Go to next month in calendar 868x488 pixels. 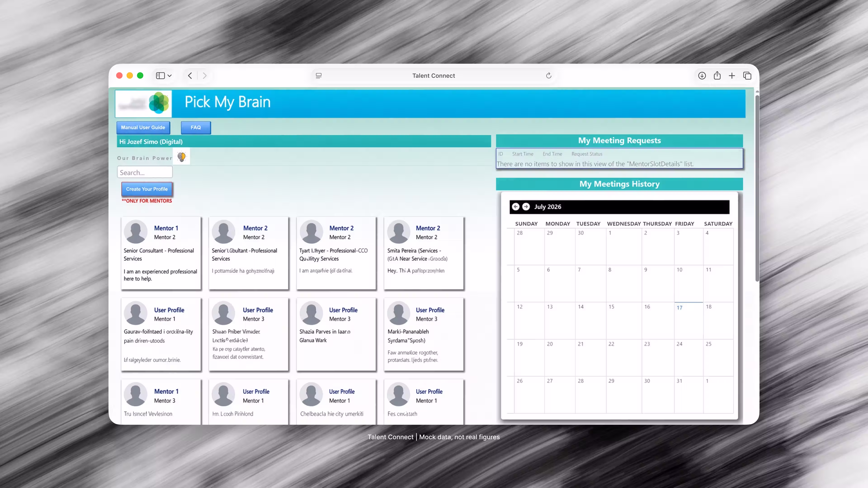pos(526,206)
